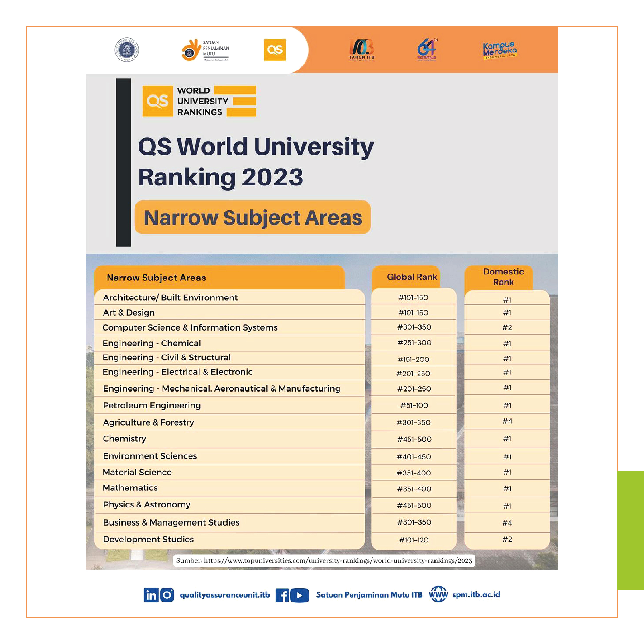Click the ITB university seal logo
Screen dimensions: 644x644
pos(127,50)
